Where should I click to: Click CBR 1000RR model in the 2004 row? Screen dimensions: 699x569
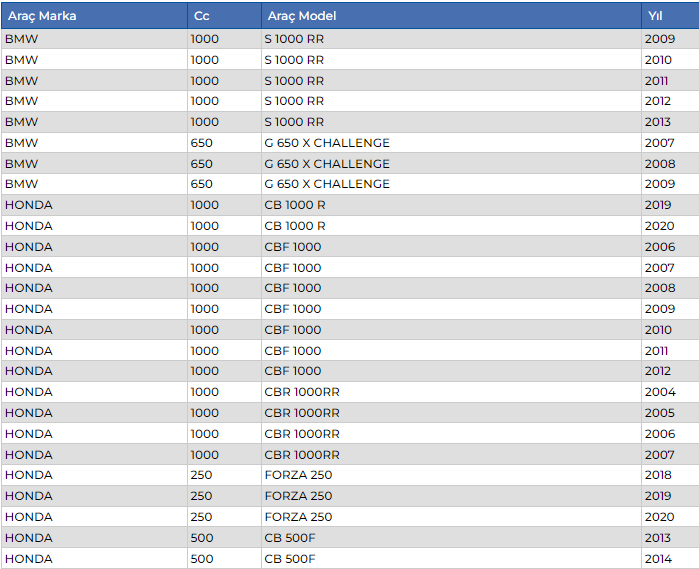point(302,392)
